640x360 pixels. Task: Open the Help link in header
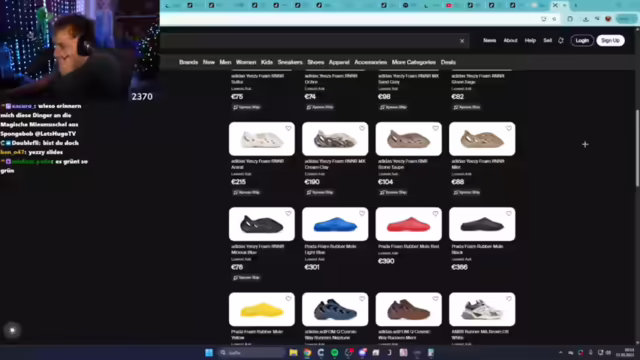coord(530,40)
